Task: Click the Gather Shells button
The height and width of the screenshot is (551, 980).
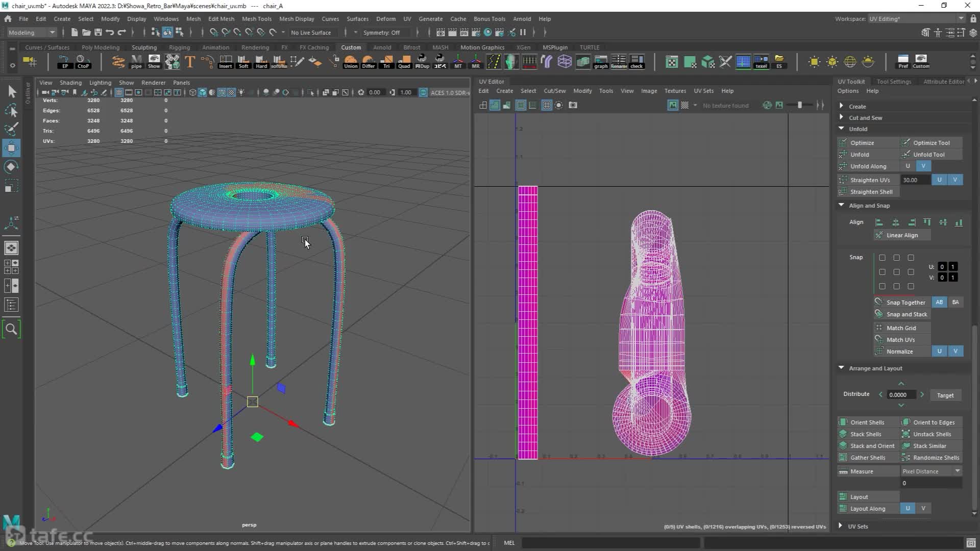Action: [868, 458]
